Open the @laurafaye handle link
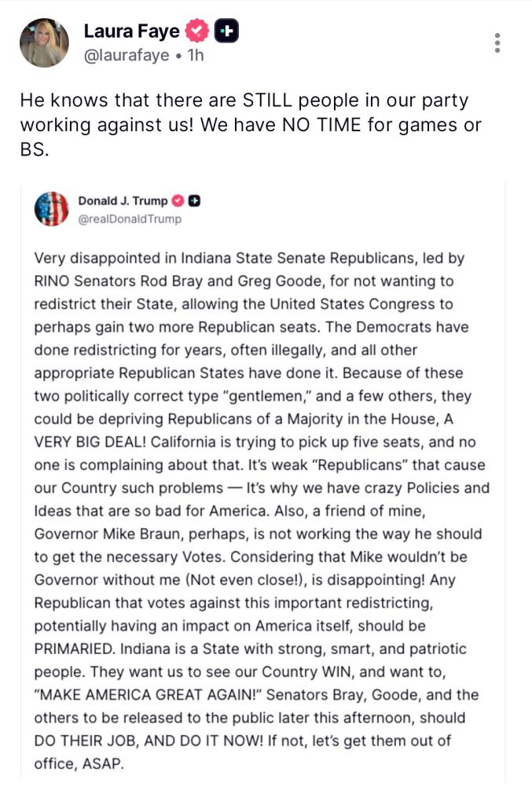532x805 pixels. [127, 56]
